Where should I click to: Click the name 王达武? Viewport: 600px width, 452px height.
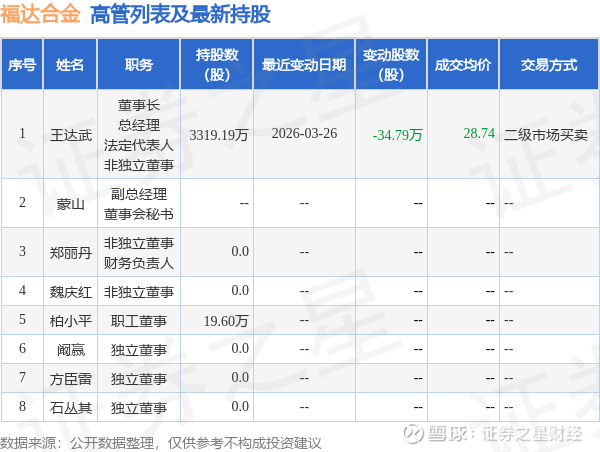click(x=71, y=135)
